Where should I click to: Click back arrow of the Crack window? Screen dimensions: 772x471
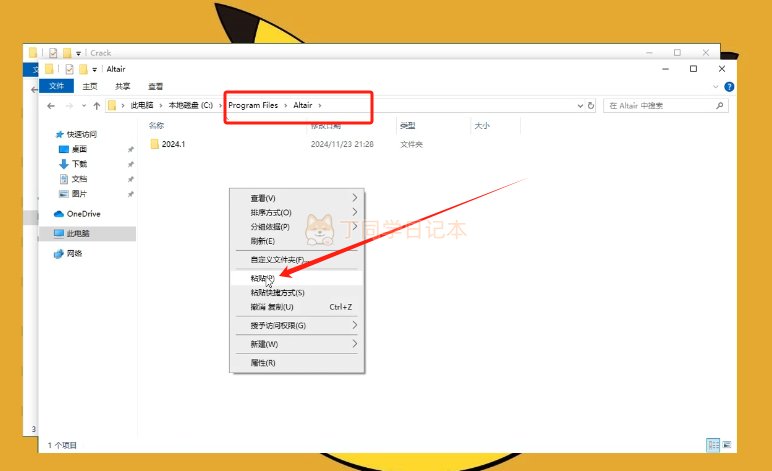[33, 90]
